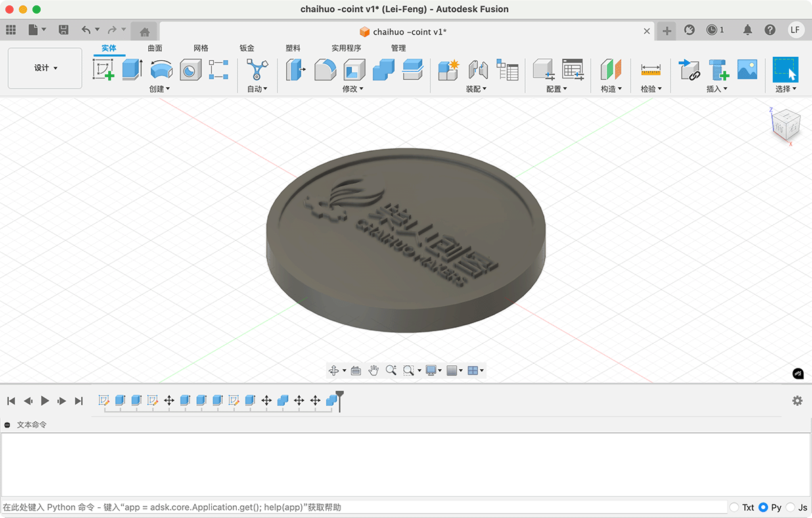Play the timeline
This screenshot has width=812, height=518.
(45, 401)
